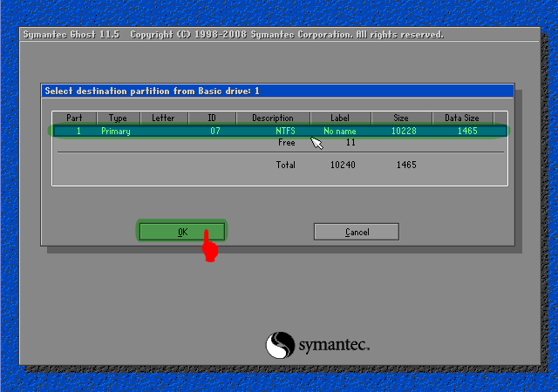Image resolution: width=558 pixels, height=392 pixels.
Task: Click the ID column header
Action: 212,118
